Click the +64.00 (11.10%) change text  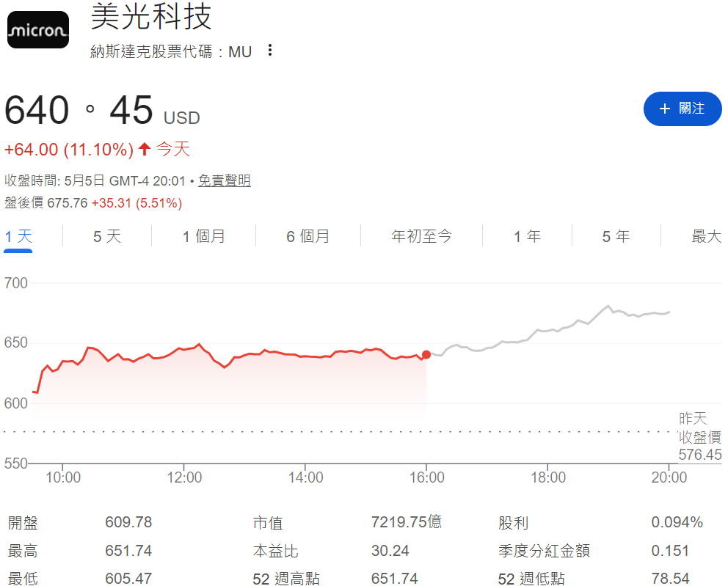(69, 150)
